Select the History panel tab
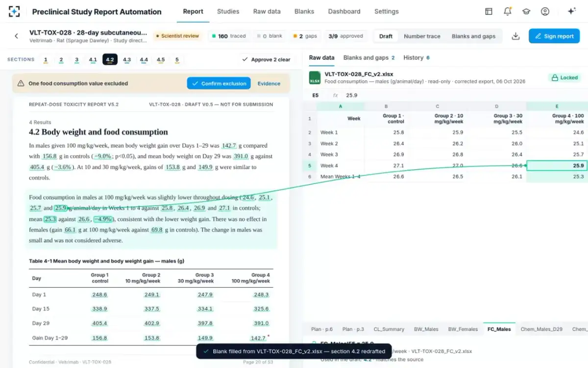 (416, 57)
